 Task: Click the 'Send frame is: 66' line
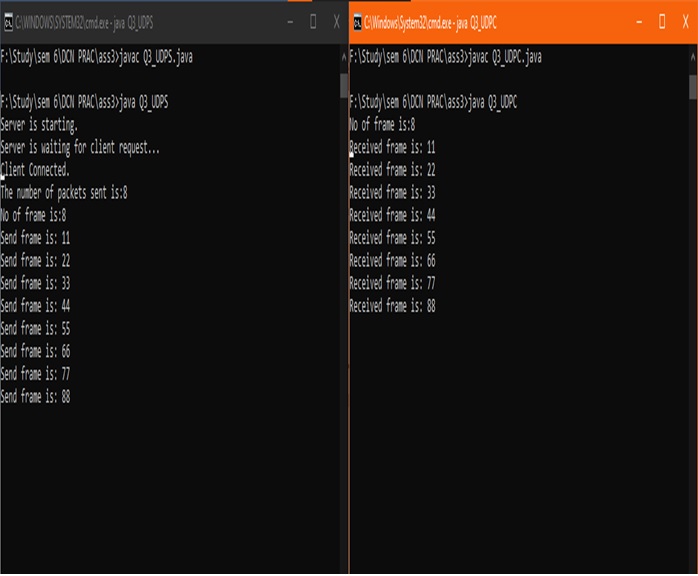coord(35,352)
